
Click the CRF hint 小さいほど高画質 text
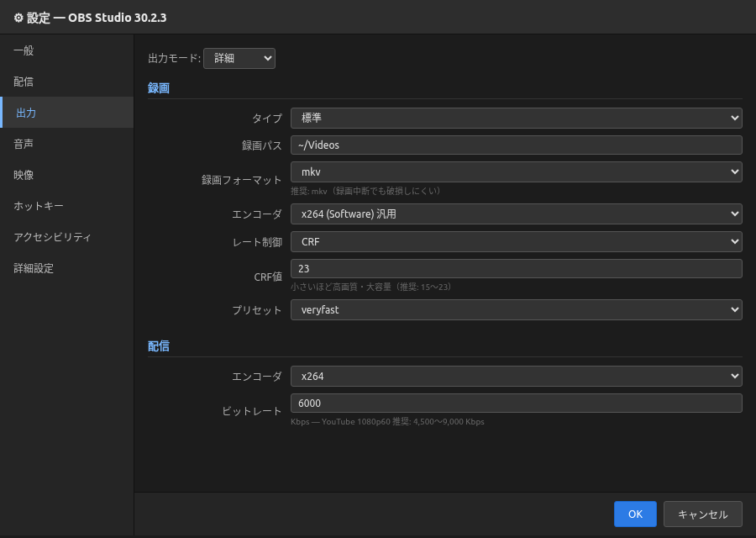pos(372,287)
